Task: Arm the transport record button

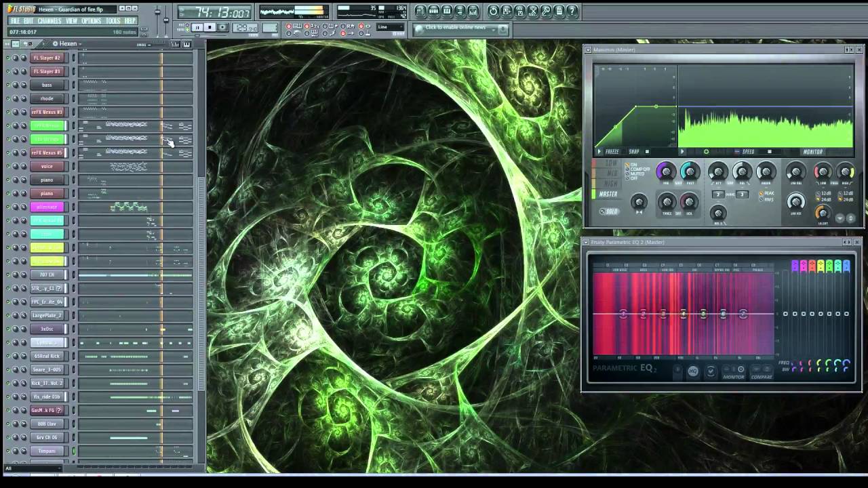Action: click(222, 27)
